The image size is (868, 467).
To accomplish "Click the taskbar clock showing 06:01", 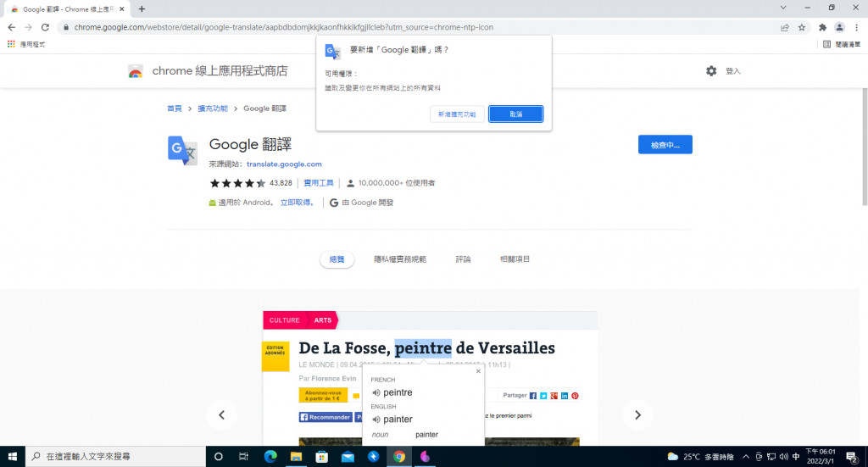I will pyautogui.click(x=821, y=457).
